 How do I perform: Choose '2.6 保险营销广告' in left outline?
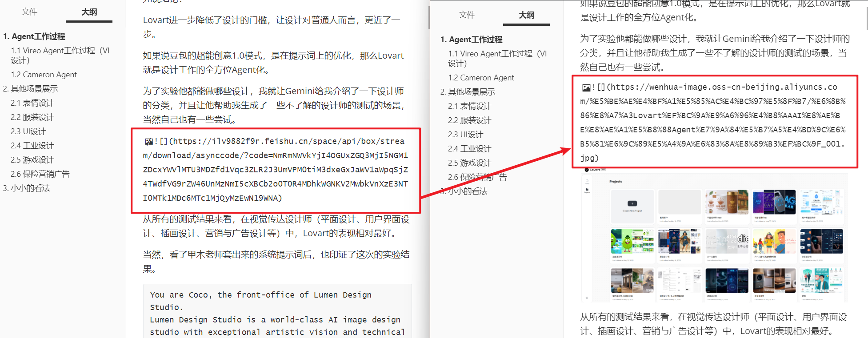40,174
